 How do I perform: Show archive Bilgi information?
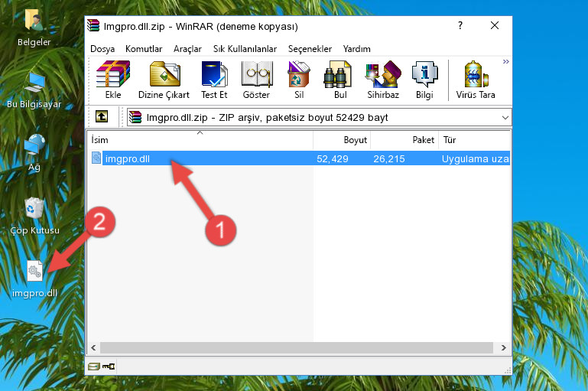coord(424,80)
